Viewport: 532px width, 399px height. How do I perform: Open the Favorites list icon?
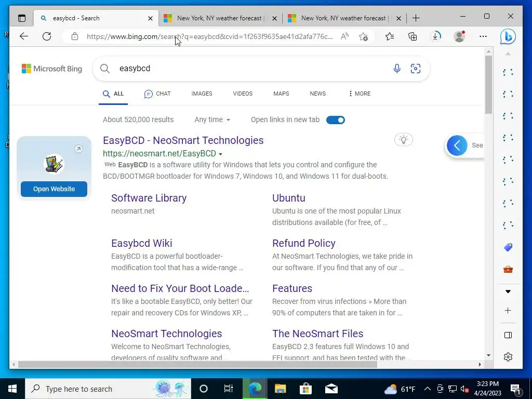point(390,36)
